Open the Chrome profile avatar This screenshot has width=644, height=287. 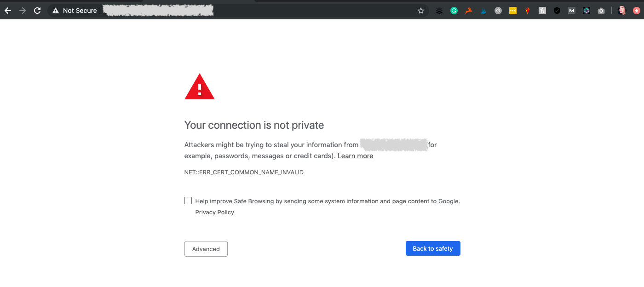point(622,11)
